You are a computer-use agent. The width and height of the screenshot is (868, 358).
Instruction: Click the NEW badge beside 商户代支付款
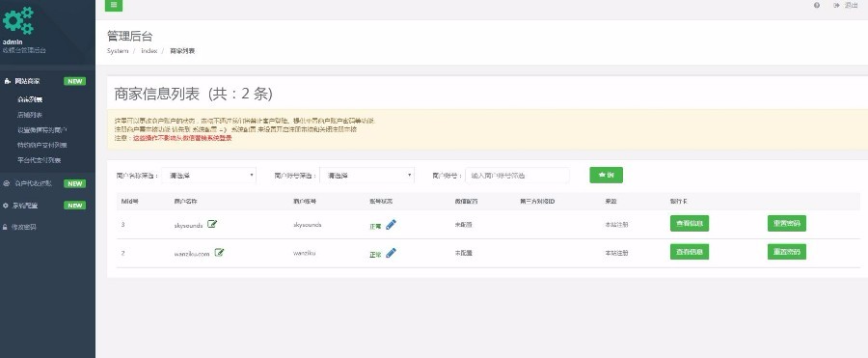(x=74, y=183)
